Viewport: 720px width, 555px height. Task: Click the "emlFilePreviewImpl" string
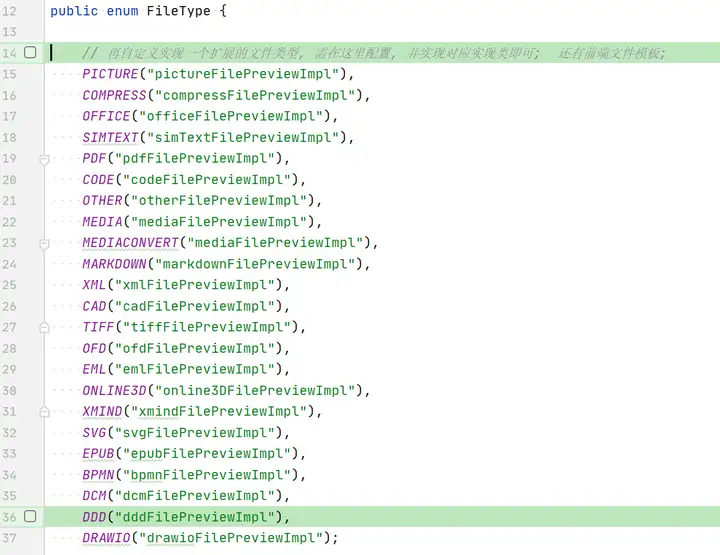(195, 369)
